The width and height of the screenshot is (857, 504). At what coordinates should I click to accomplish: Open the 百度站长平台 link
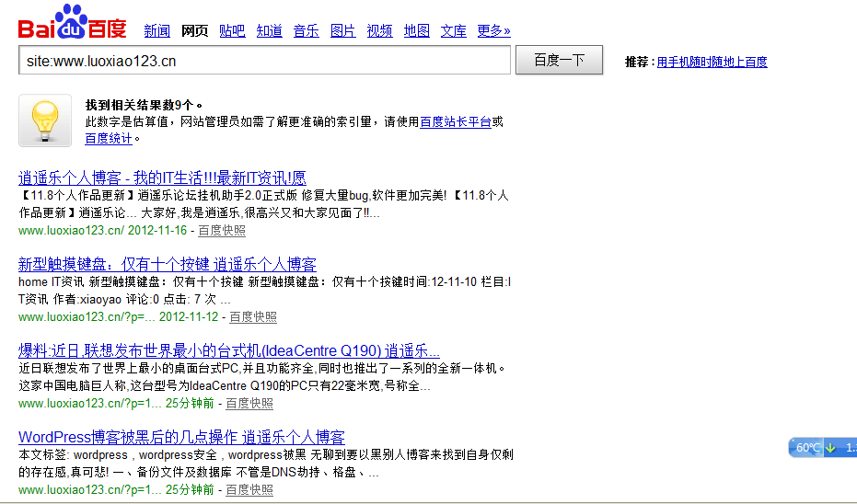point(456,121)
